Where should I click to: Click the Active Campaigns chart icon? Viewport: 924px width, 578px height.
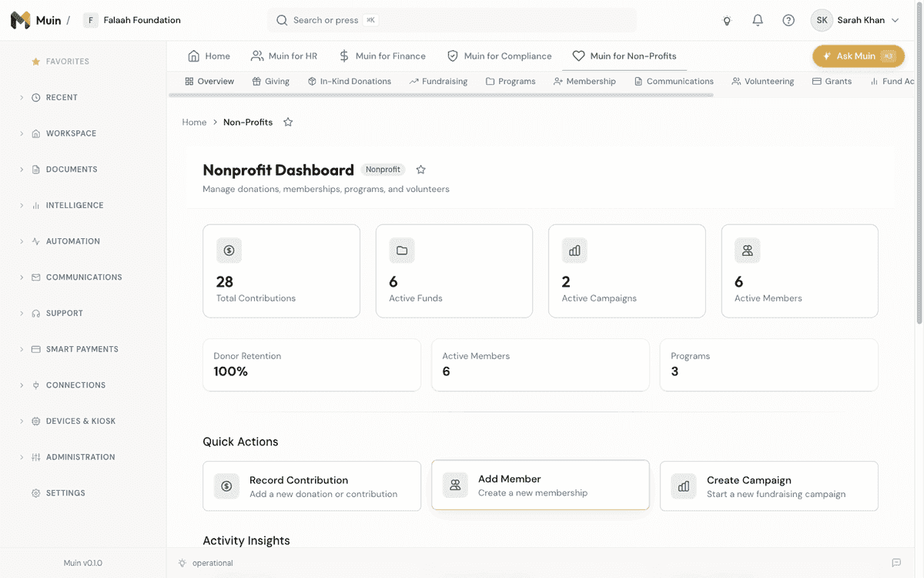tap(574, 250)
